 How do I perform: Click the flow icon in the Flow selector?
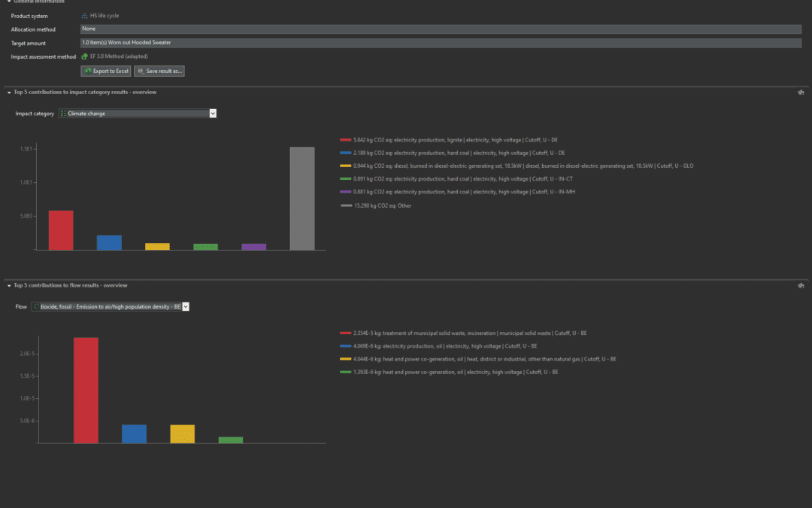(36, 307)
